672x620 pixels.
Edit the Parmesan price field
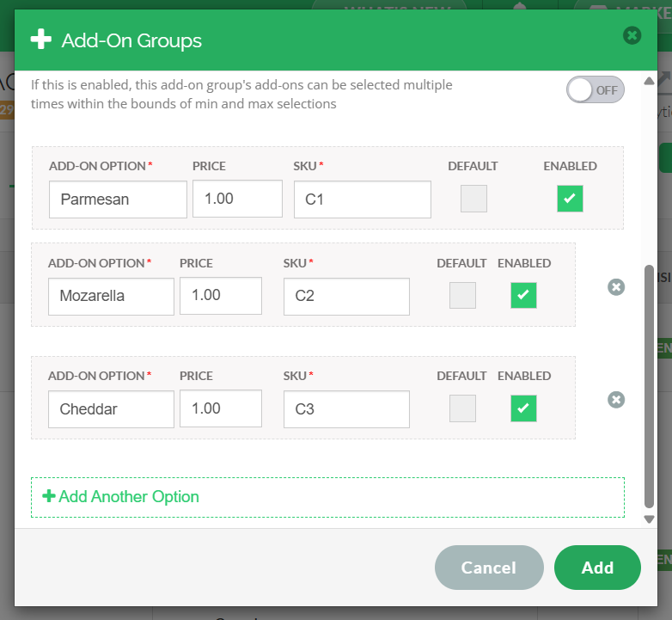[237, 199]
